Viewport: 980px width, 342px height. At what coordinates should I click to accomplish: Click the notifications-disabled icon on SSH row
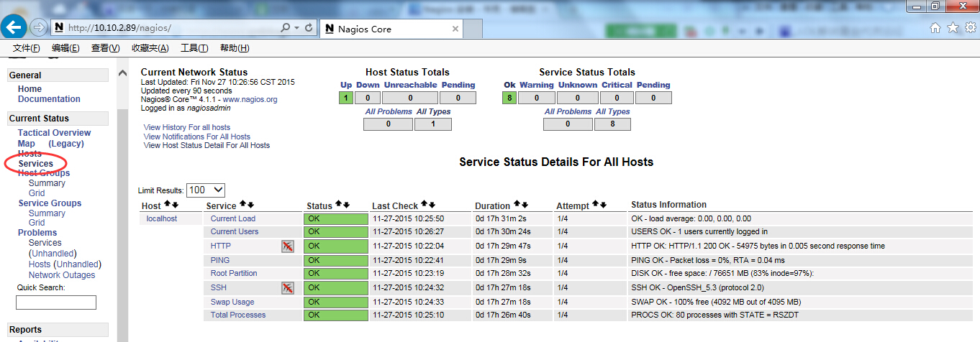[287, 288]
